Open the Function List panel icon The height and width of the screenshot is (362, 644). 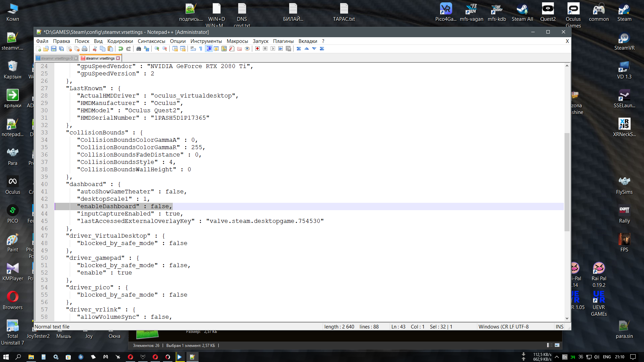point(232,49)
